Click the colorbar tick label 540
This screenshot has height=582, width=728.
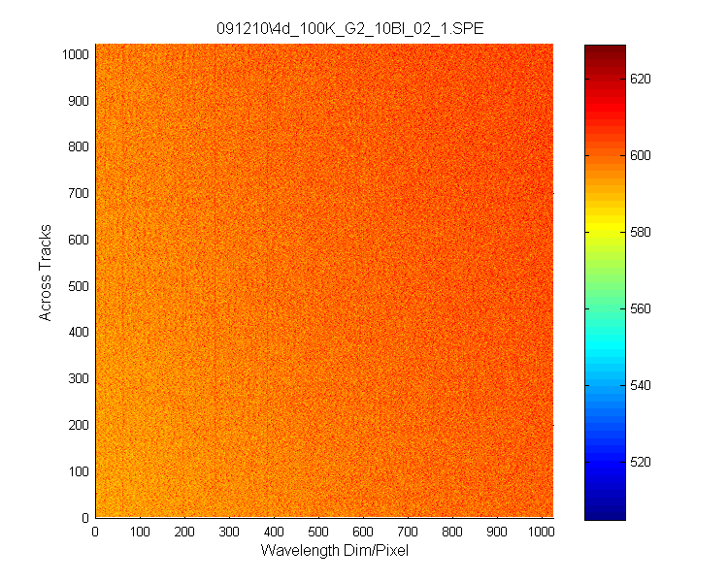pyautogui.click(x=641, y=385)
